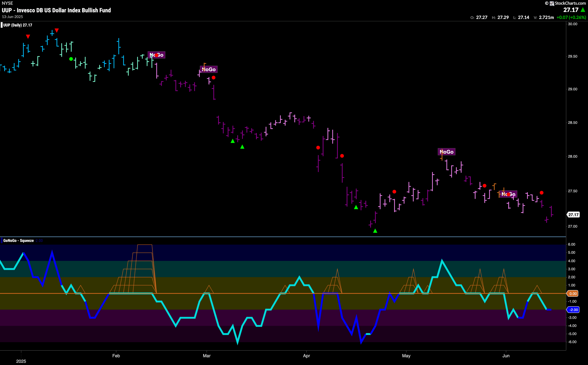Click the green circle marker in mid-January
588x365 pixels.
pos(71,59)
